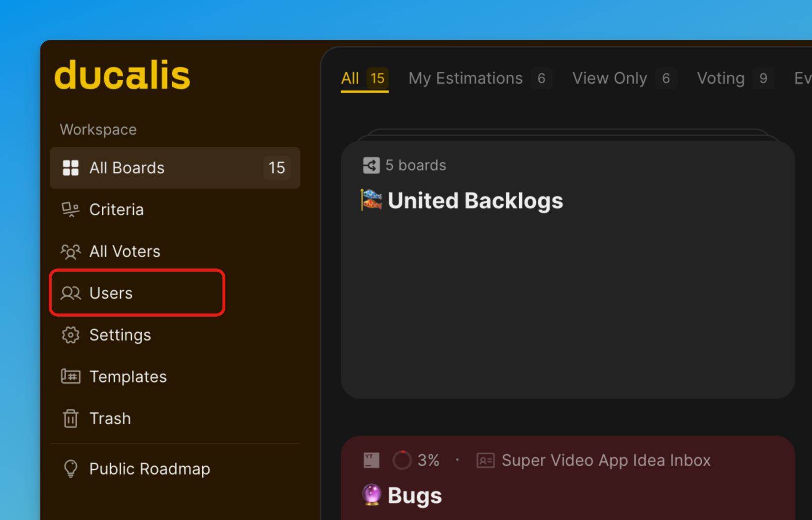Click the All Boards grid icon
The image size is (812, 520).
point(70,168)
